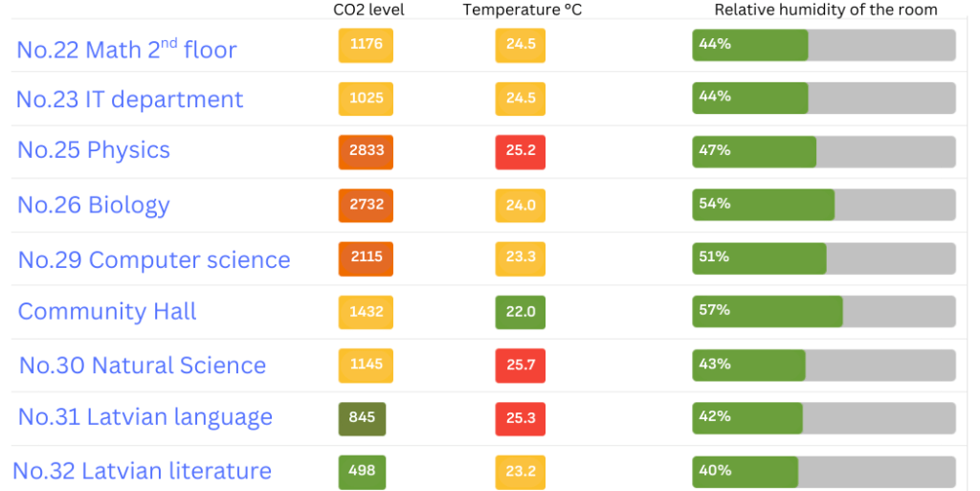The height and width of the screenshot is (491, 980).
Task: Click the green 498 CO2 badge
Action: point(362,471)
